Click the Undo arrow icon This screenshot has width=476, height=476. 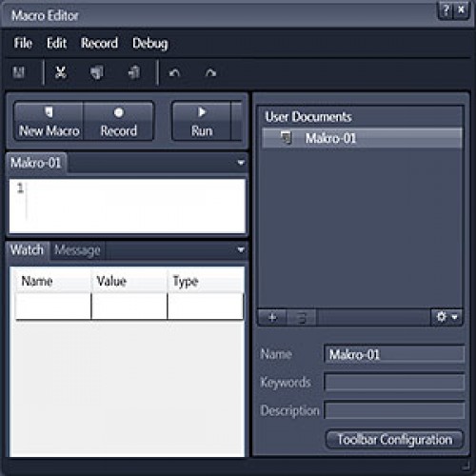pos(174,73)
